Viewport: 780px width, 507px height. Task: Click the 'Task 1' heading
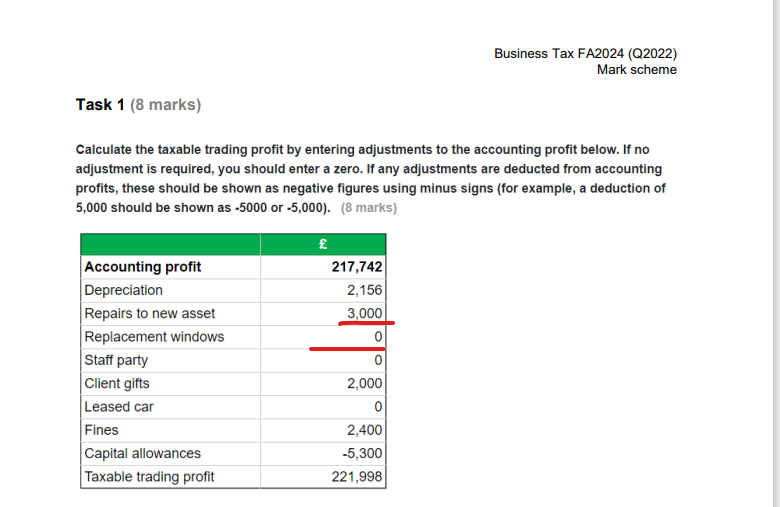[x=100, y=105]
